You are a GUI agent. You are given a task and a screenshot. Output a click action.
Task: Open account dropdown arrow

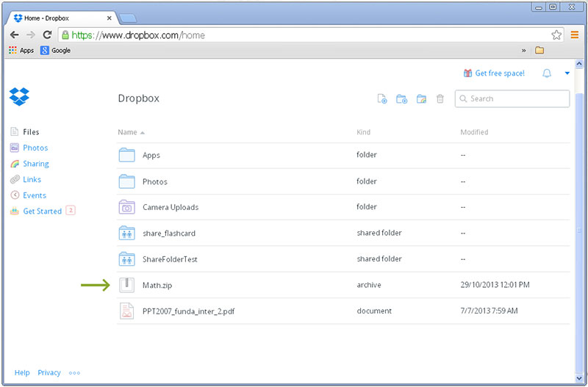(567, 73)
